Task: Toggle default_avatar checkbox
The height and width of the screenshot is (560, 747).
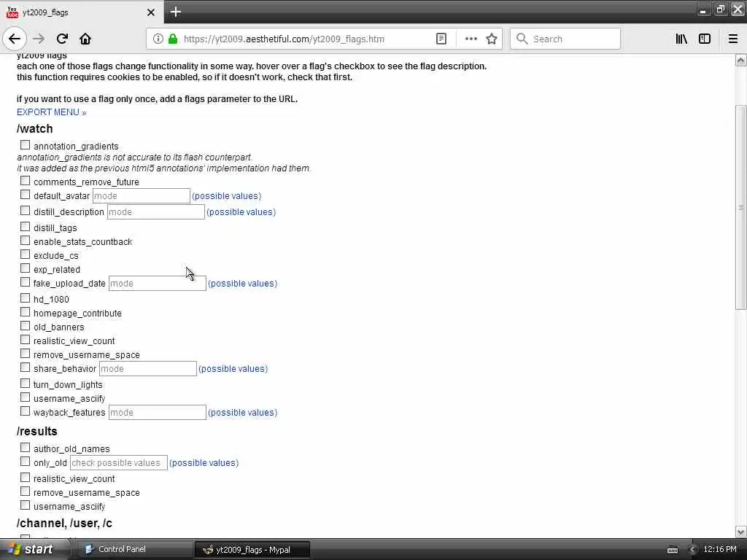Action: pyautogui.click(x=26, y=195)
